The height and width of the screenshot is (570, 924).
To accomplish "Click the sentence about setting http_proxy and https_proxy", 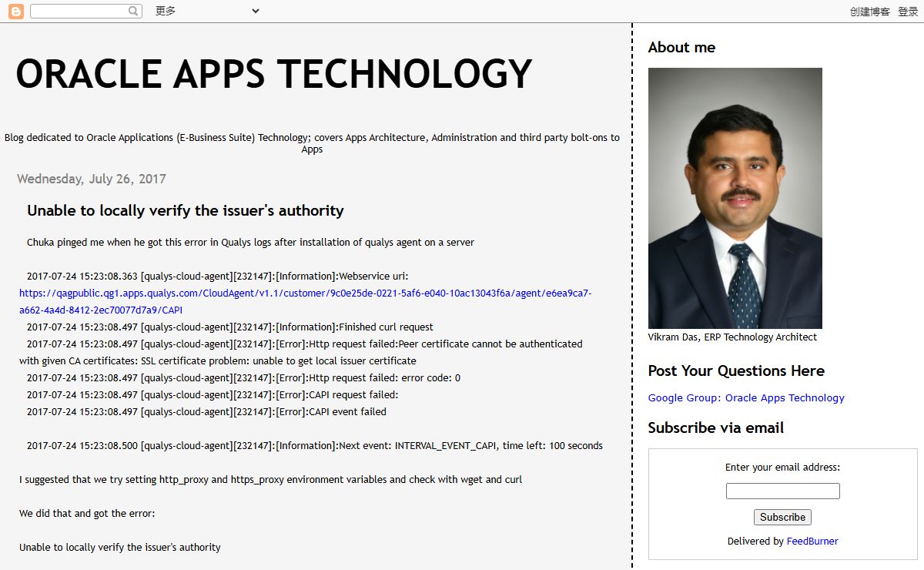I will [271, 480].
